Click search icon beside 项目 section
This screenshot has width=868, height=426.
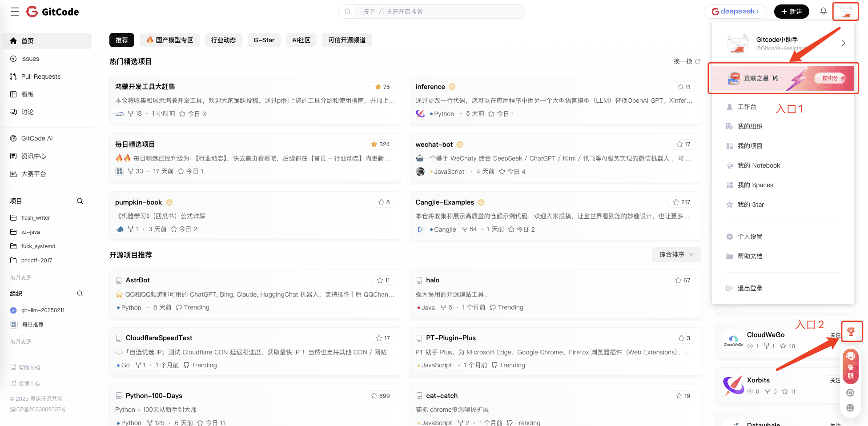(80, 201)
